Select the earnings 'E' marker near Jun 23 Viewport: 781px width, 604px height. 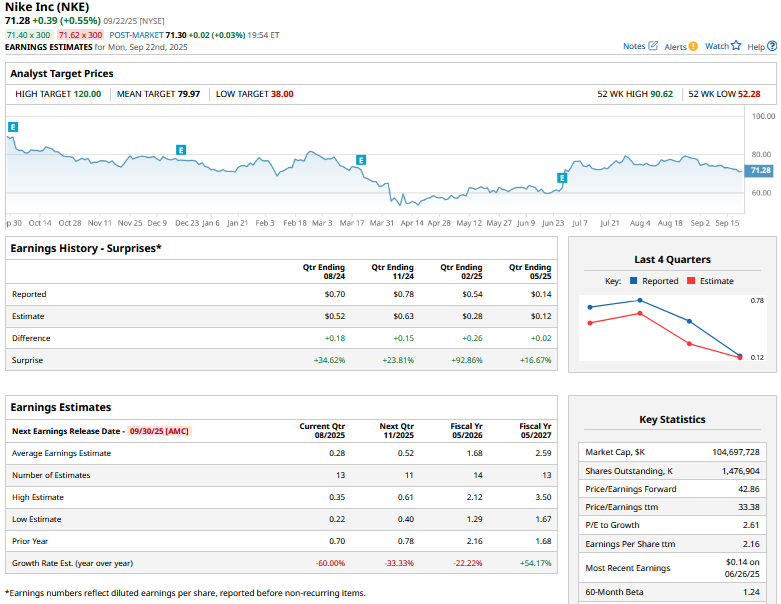(x=562, y=178)
